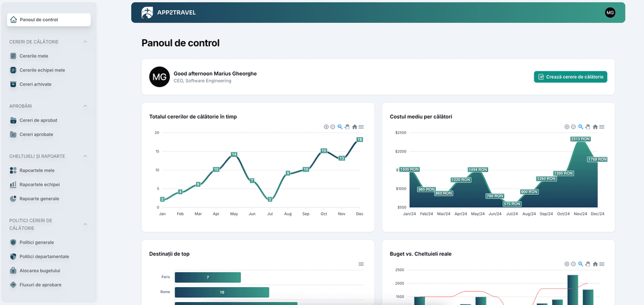Select selection zoom magnifier on Buget vs. Cheltuieli chart
Screen dimensions: 644x305
(581, 264)
